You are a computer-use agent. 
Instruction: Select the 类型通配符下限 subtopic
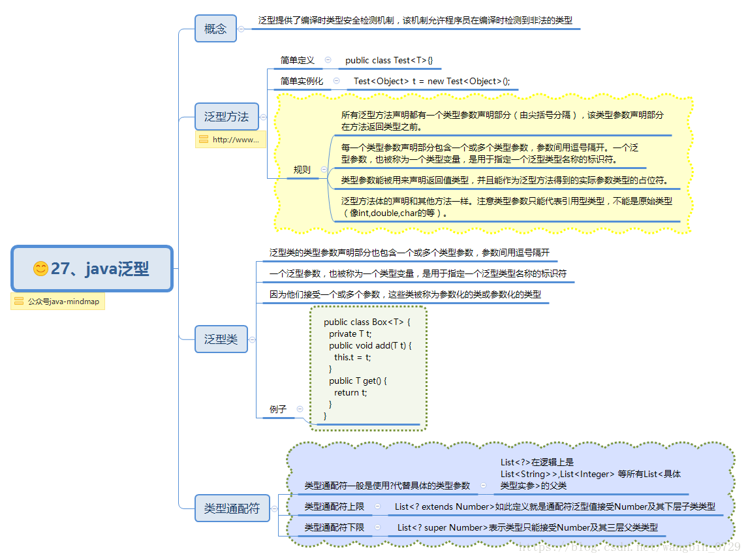click(334, 527)
